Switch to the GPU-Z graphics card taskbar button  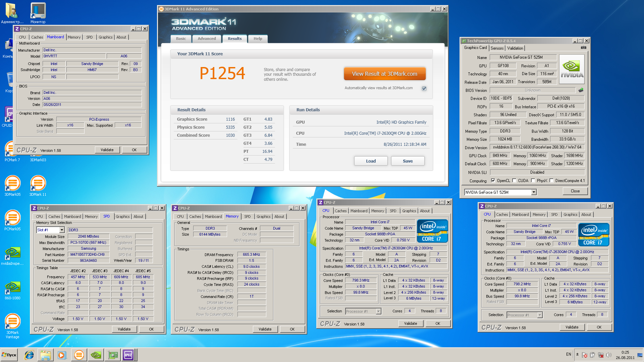[x=112, y=355]
